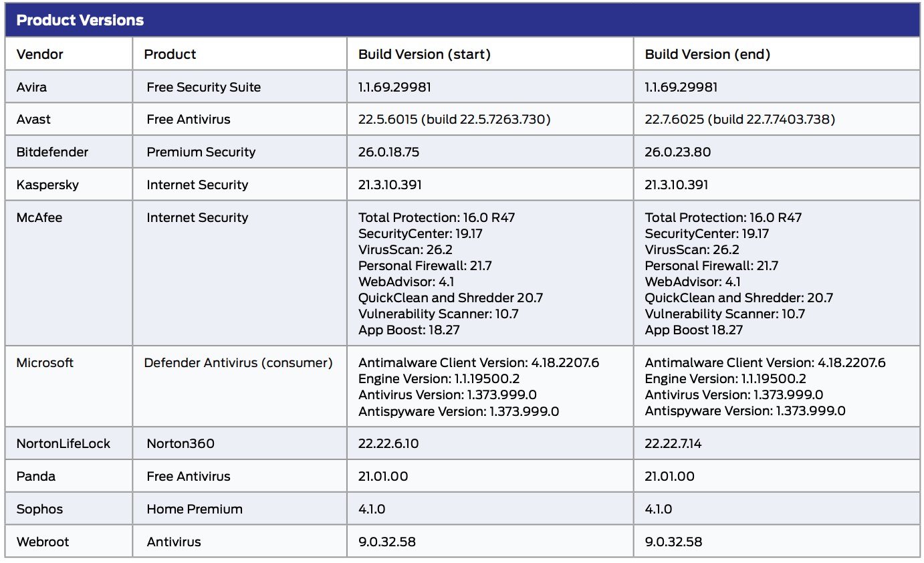
Task: Click the Microsoft vendor cell
Action: click(45, 362)
